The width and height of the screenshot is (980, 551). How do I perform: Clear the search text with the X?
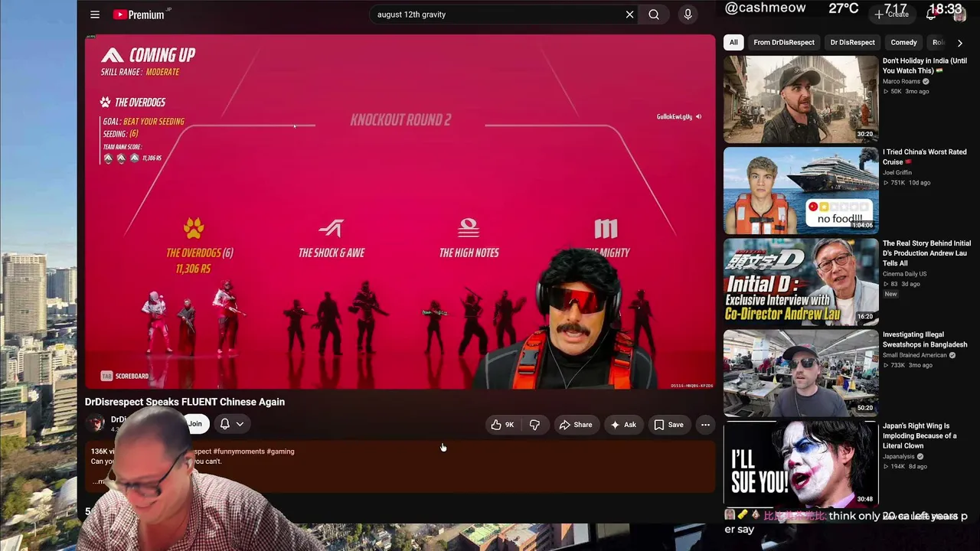(x=629, y=15)
